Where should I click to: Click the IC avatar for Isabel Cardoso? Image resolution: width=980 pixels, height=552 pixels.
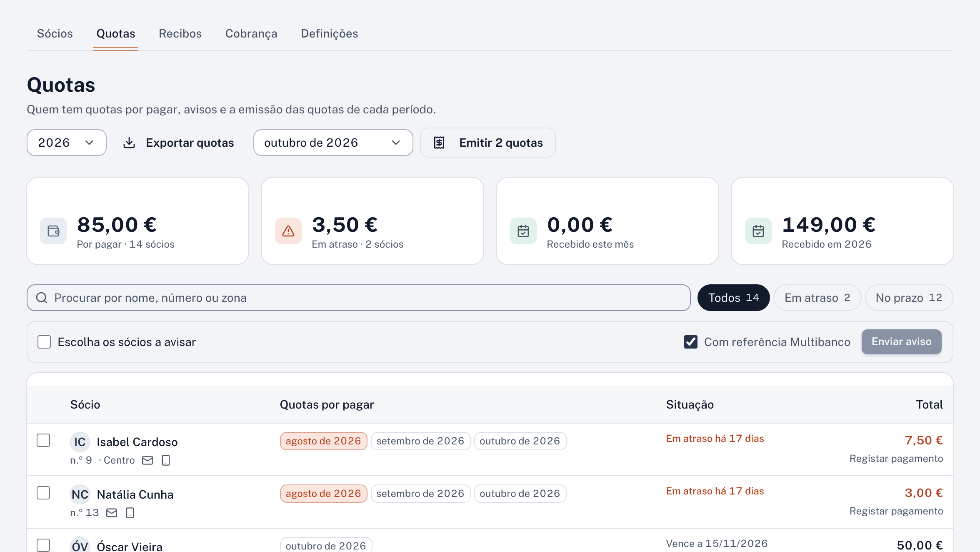pos(80,442)
